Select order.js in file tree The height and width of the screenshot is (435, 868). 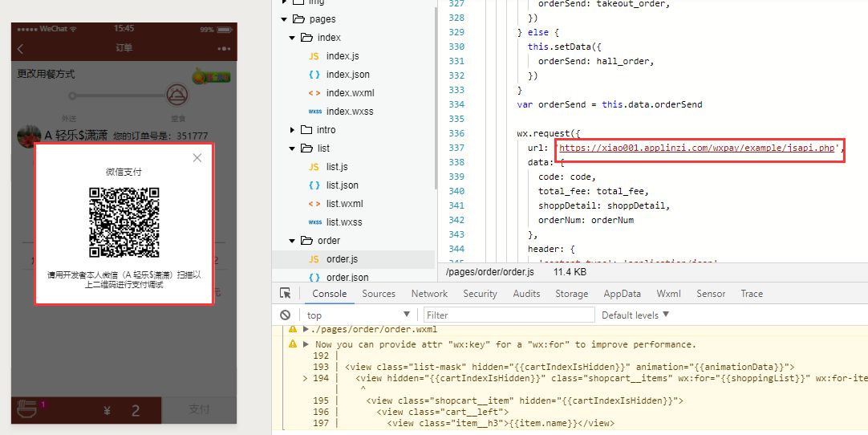point(342,258)
